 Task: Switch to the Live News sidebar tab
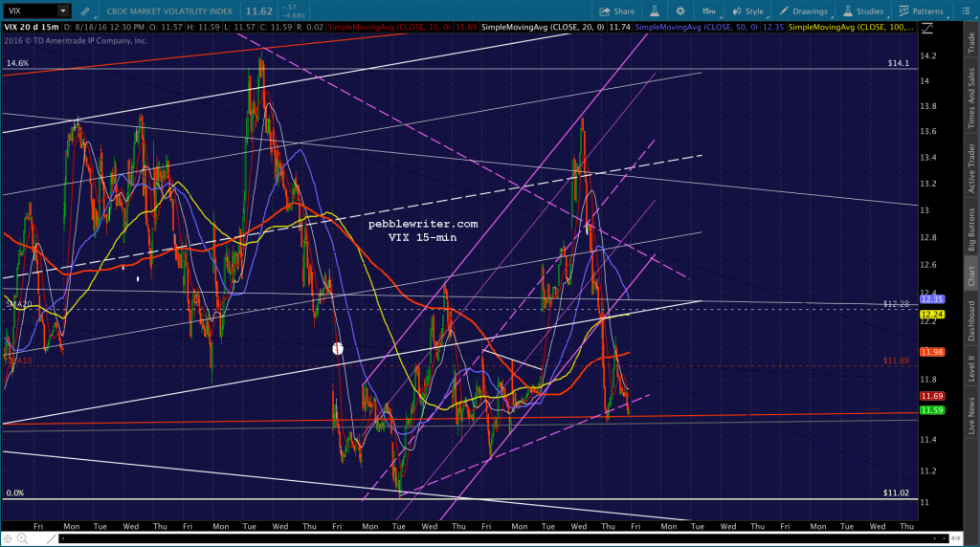(971, 417)
